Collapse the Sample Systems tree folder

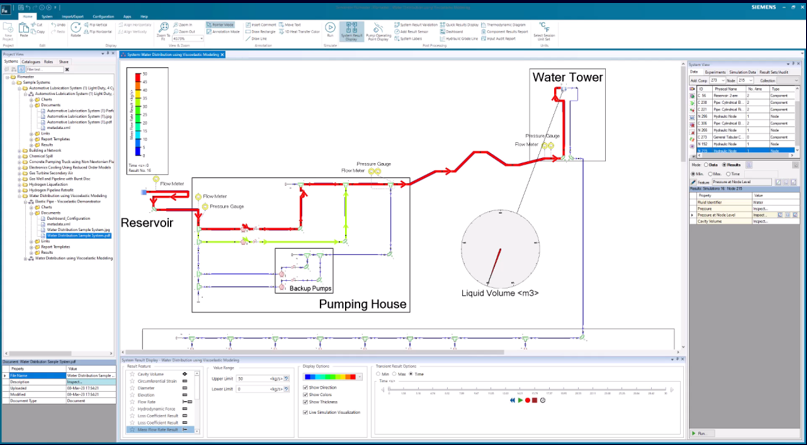pyautogui.click(x=13, y=82)
